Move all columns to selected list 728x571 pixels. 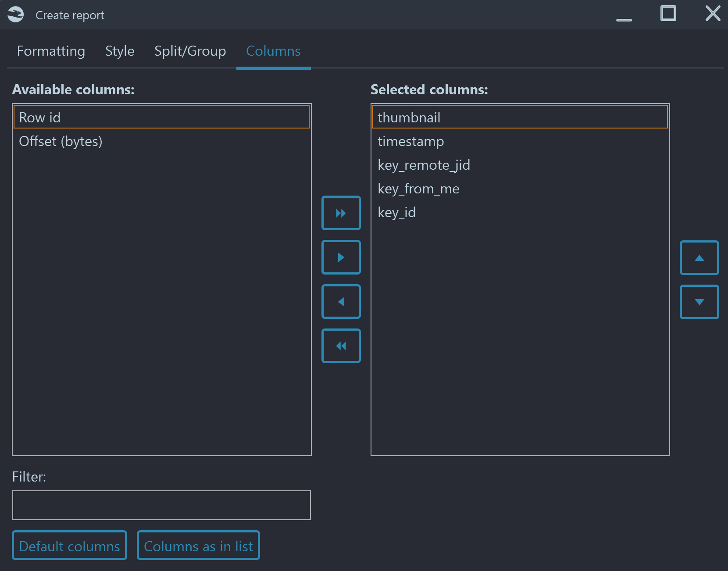click(341, 213)
